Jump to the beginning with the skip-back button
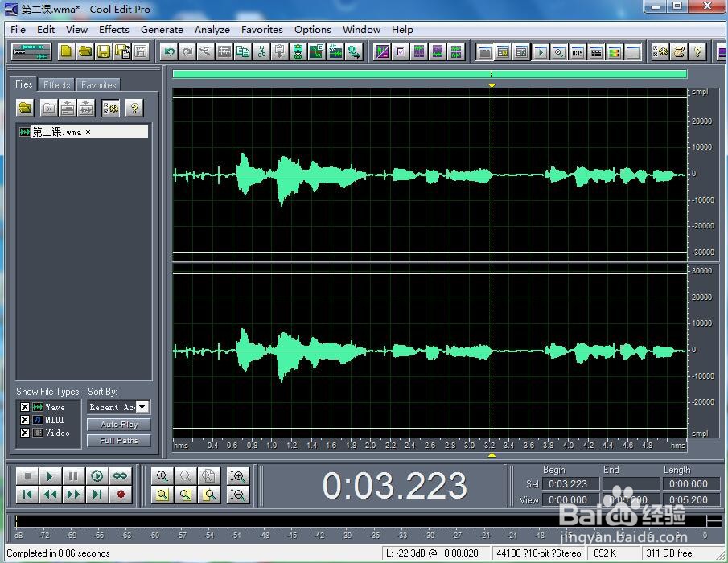 [27, 495]
